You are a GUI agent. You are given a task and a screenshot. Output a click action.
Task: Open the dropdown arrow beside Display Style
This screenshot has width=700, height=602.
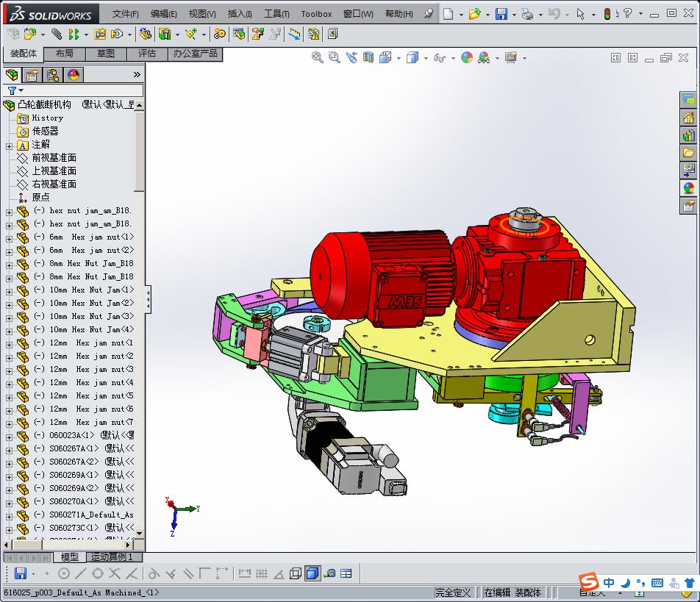426,58
